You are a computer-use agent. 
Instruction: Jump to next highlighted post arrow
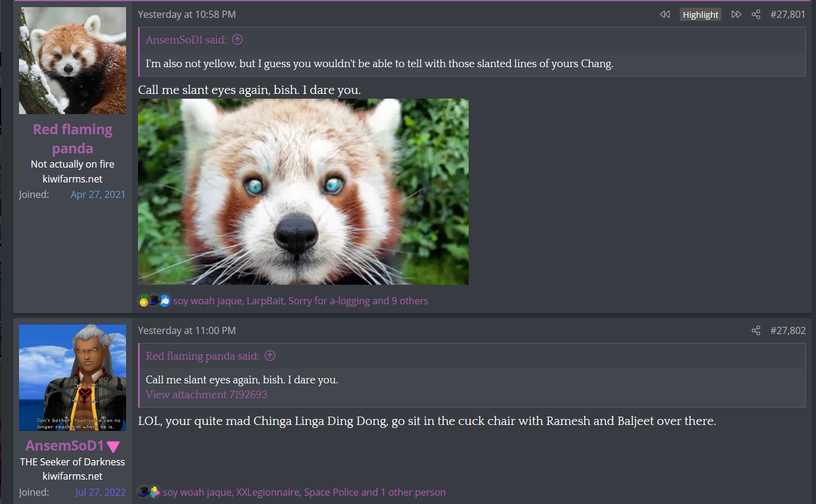tap(736, 14)
